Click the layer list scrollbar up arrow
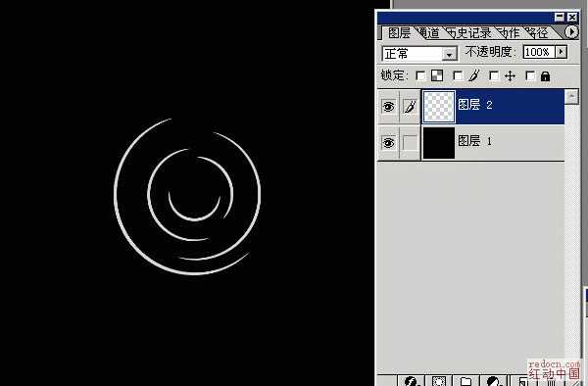 click(571, 97)
